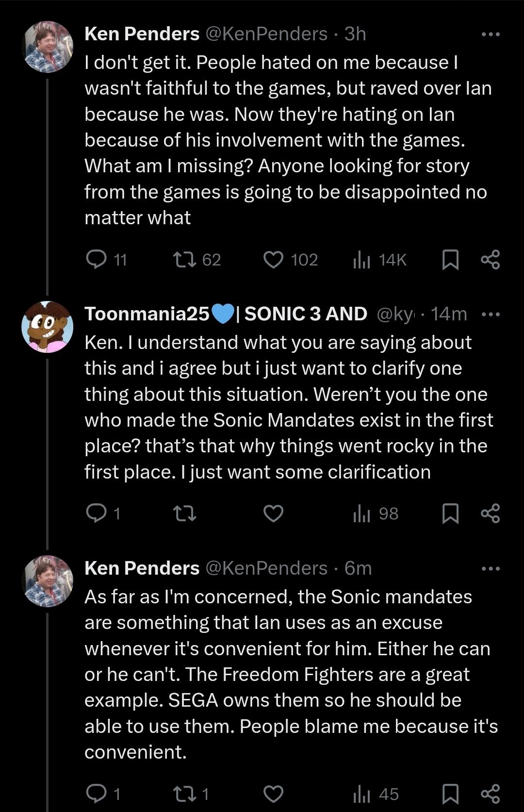
Task: Retweet Ken's reply about Sonic mandates
Action: tap(185, 794)
